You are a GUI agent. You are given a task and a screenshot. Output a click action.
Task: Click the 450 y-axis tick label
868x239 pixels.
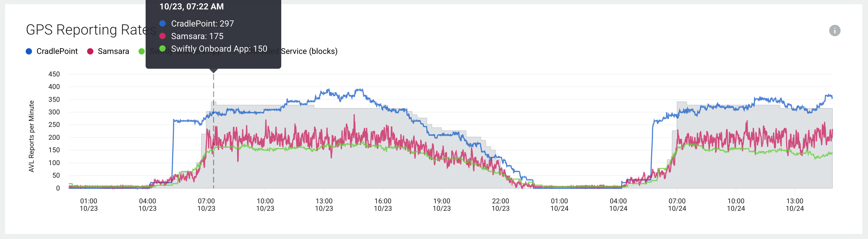point(54,74)
